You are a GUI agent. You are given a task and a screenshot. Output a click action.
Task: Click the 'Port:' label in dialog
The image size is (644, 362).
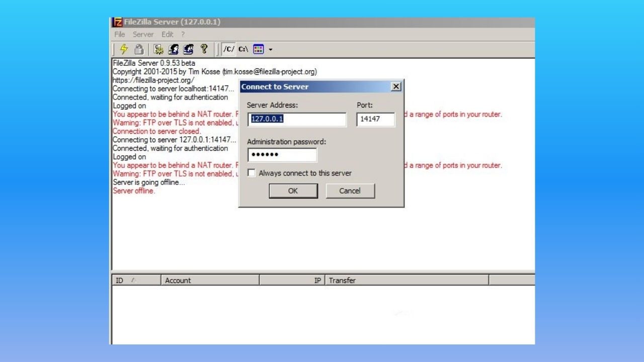point(365,105)
